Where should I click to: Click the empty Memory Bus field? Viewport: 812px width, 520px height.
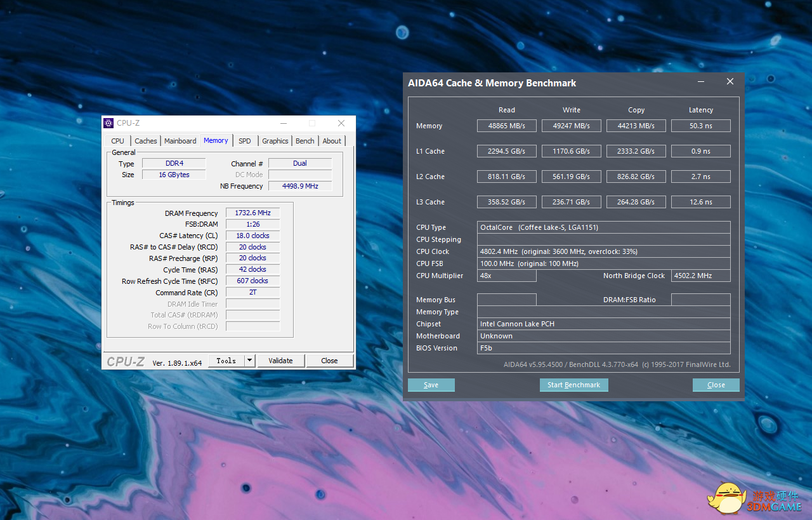tap(507, 300)
